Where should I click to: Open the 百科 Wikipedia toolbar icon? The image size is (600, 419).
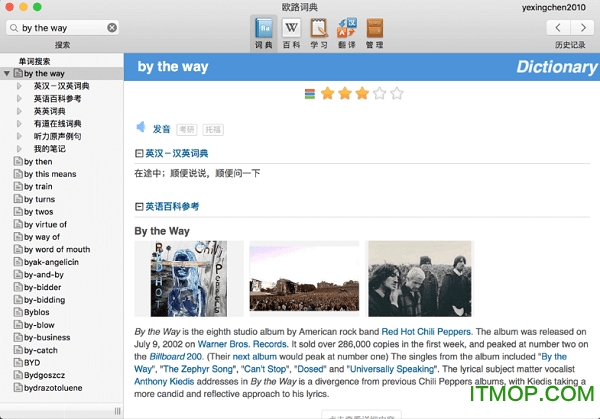[292, 32]
